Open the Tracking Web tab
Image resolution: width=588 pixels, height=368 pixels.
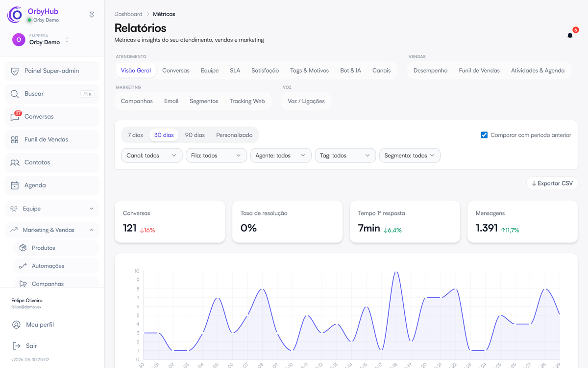click(x=247, y=101)
